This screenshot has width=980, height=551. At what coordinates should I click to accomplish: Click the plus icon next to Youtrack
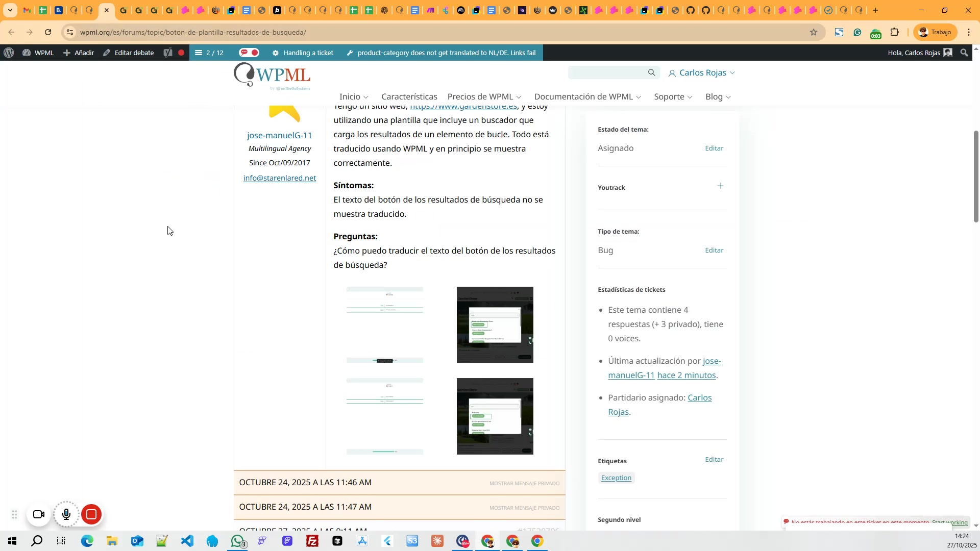point(720,186)
